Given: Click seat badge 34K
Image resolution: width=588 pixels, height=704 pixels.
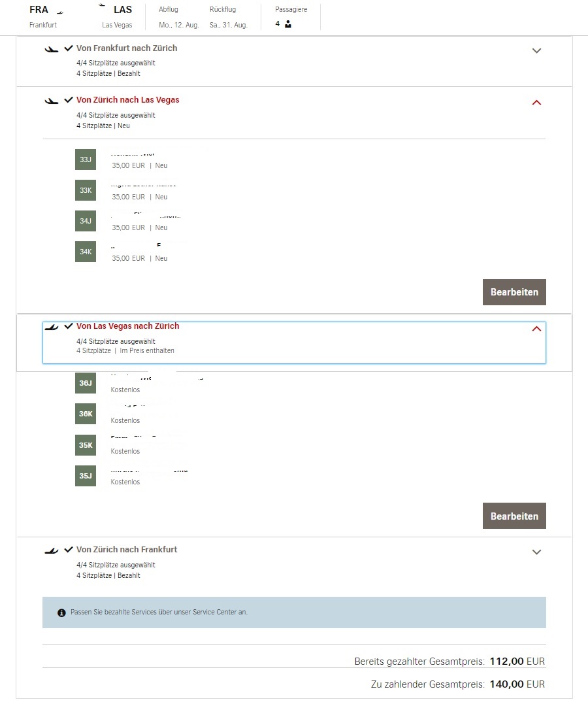Looking at the screenshot, I should pos(86,252).
